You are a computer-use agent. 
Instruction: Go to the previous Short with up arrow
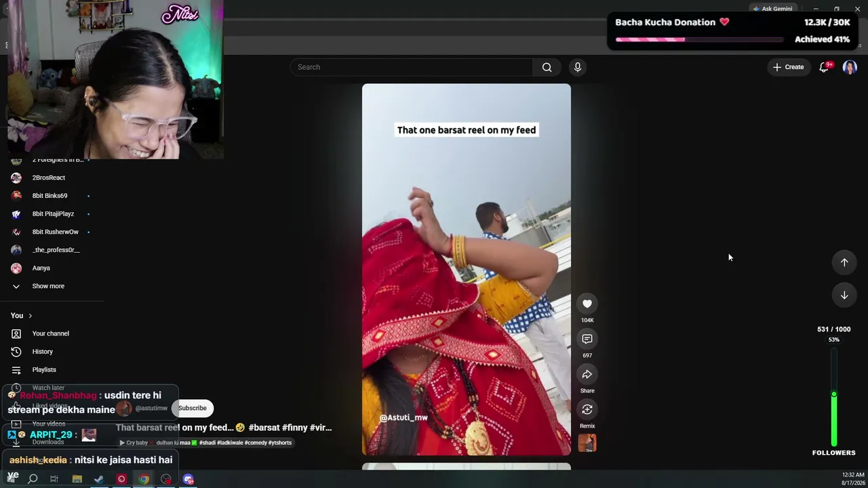pyautogui.click(x=844, y=262)
